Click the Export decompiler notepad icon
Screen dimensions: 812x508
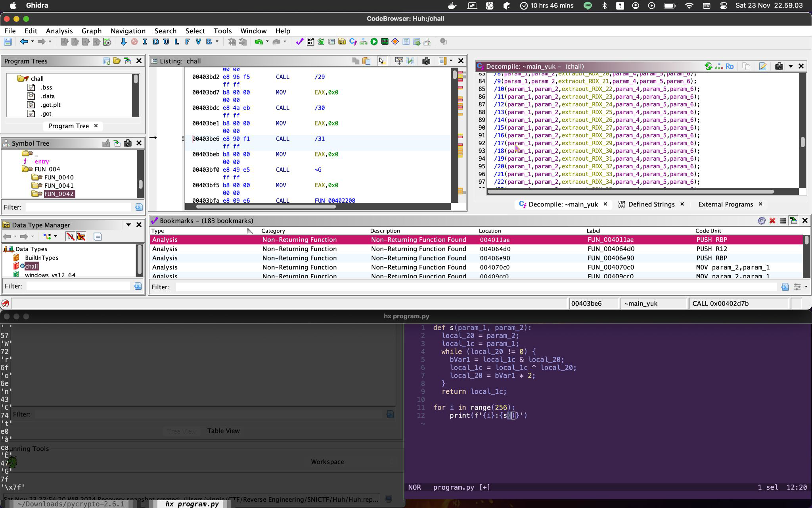click(x=762, y=66)
